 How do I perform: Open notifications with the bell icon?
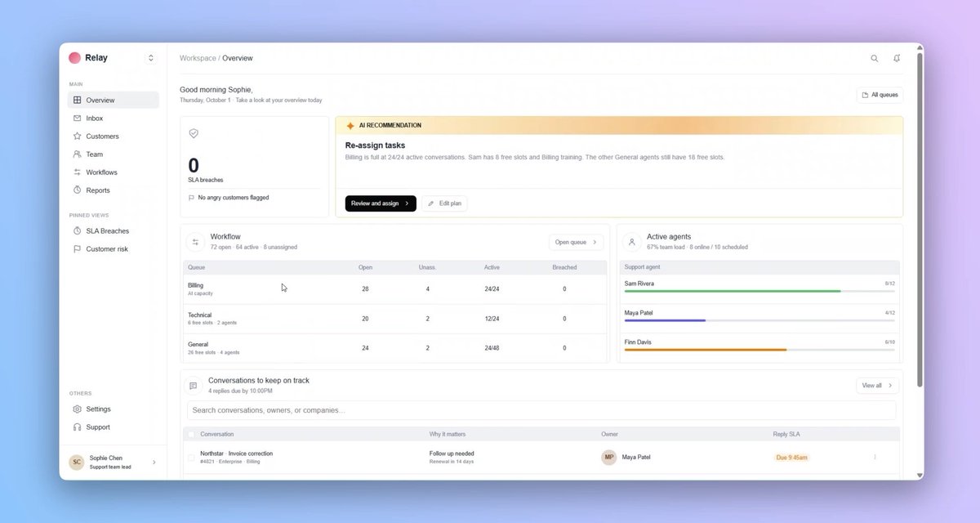click(x=897, y=59)
